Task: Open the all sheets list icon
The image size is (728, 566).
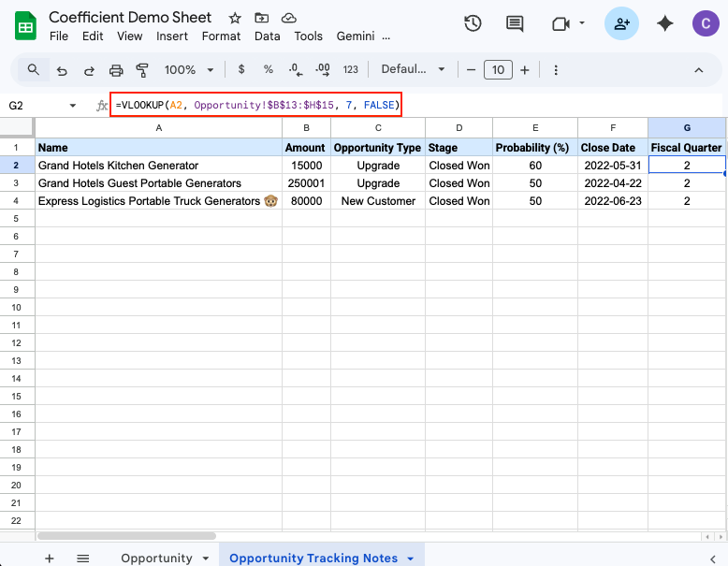Action: [83, 559]
